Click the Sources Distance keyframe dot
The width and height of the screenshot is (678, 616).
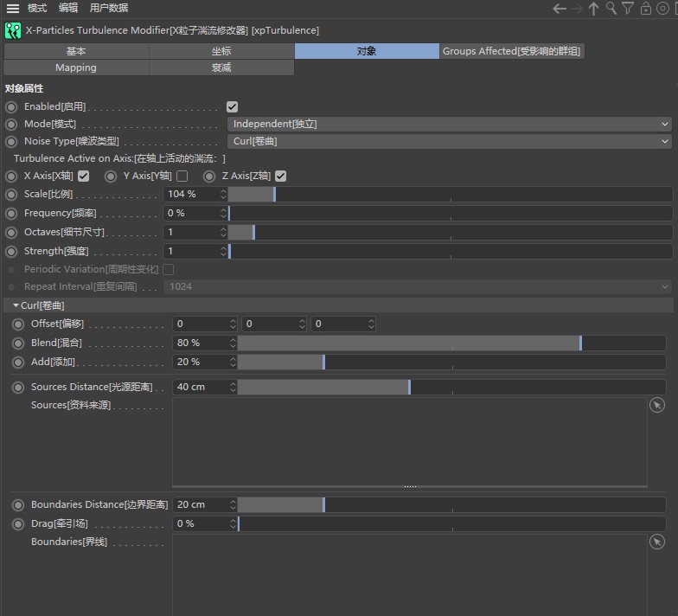[18, 388]
